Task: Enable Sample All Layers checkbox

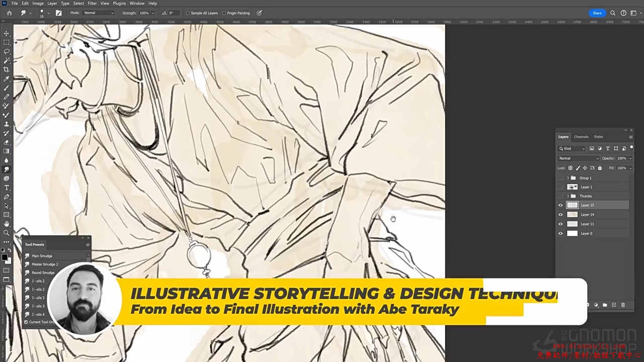Action: point(188,13)
